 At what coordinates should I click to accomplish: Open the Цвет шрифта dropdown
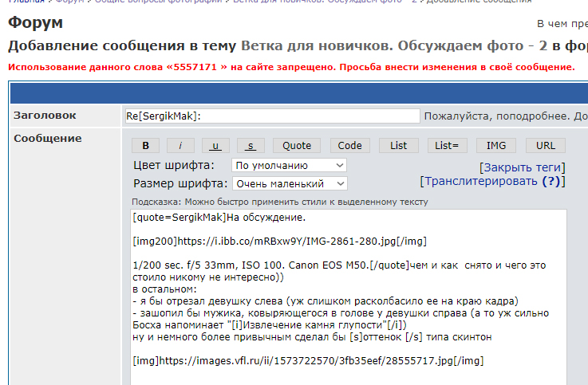(x=289, y=165)
